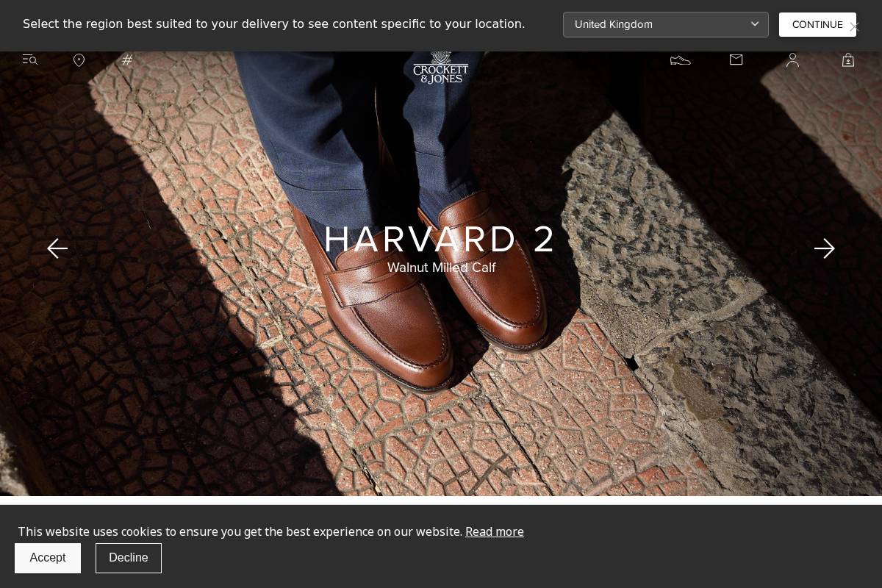The image size is (882, 588).
Task: Click the CONTINUE button
Action: point(817,24)
